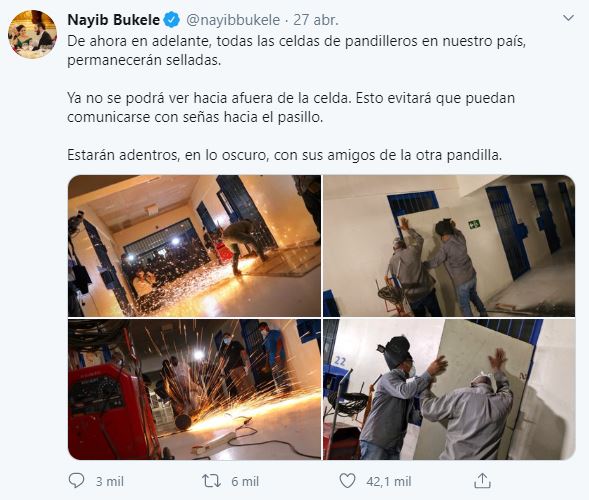This screenshot has height=500, width=589.
Task: Click the reply speech bubble icon
Action: (77, 480)
